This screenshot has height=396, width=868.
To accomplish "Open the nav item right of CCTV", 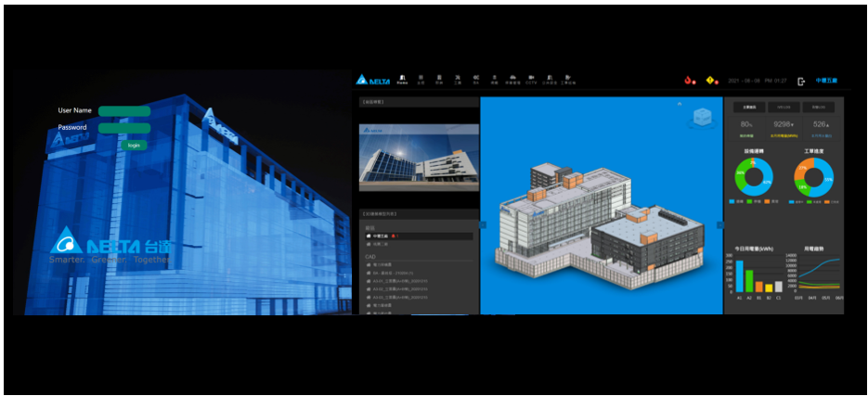I will pyautogui.click(x=550, y=80).
